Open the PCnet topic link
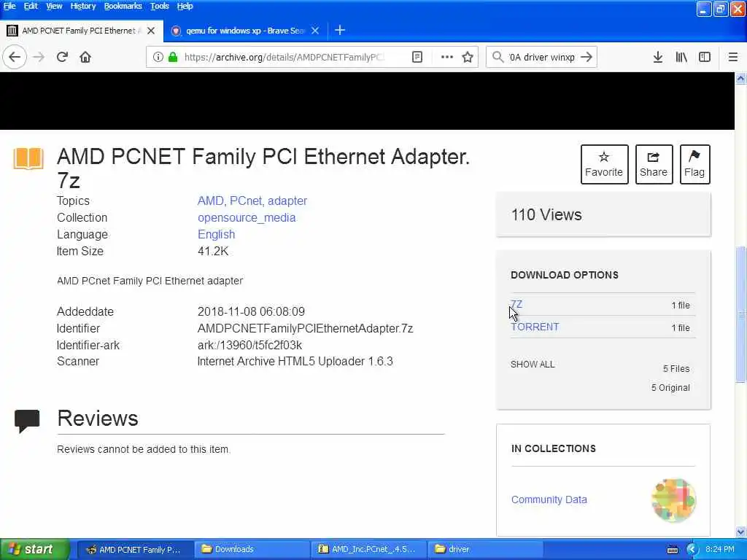The height and width of the screenshot is (560, 747). [246, 201]
